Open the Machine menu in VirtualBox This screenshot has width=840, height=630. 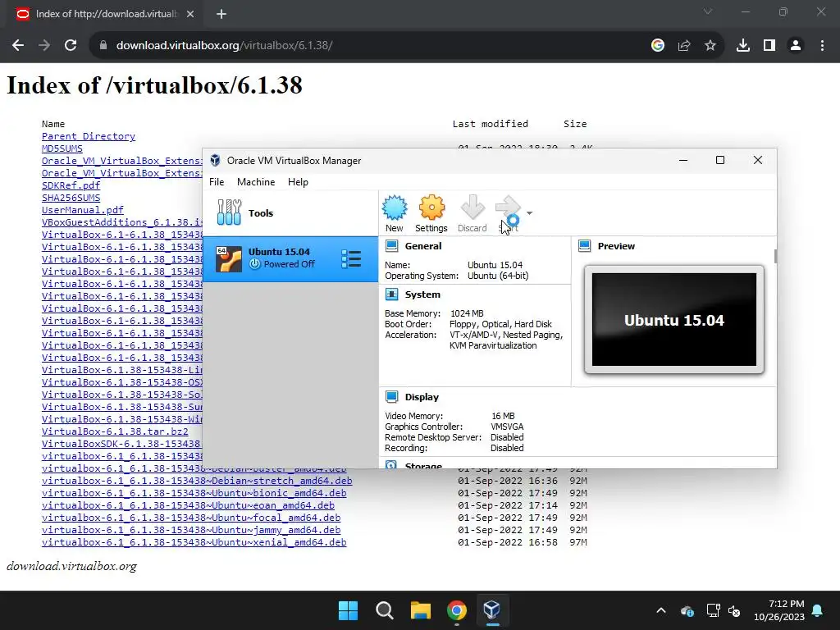point(256,182)
